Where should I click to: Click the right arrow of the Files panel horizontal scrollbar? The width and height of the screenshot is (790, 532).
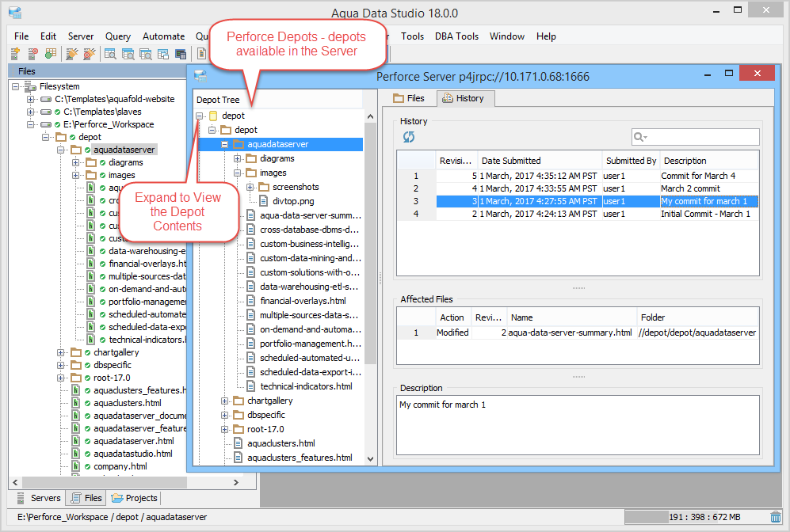(236, 482)
